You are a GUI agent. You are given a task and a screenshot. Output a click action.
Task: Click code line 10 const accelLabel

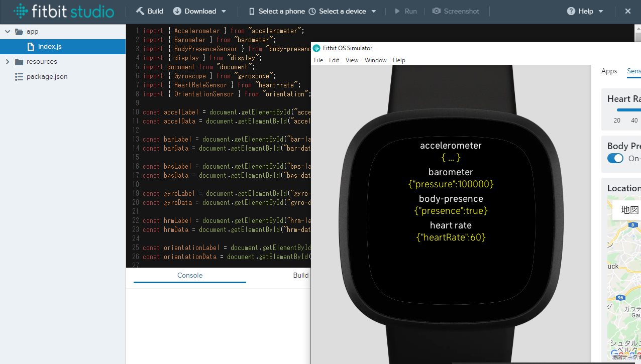227,112
